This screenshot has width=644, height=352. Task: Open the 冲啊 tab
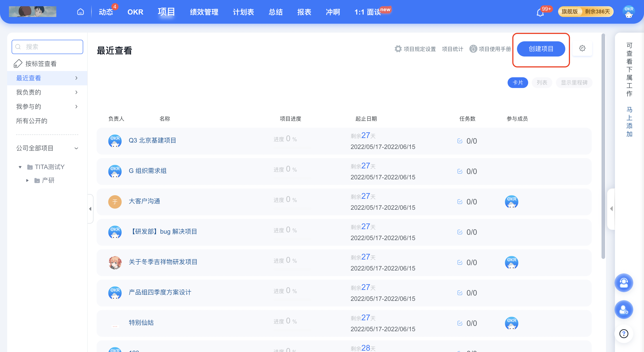click(333, 12)
